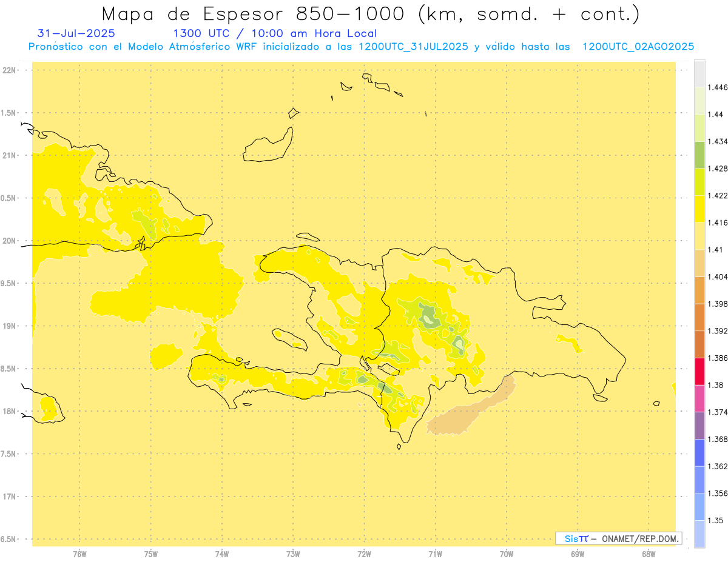
Task: Click the legend value '1.398'
Action: 717,304
